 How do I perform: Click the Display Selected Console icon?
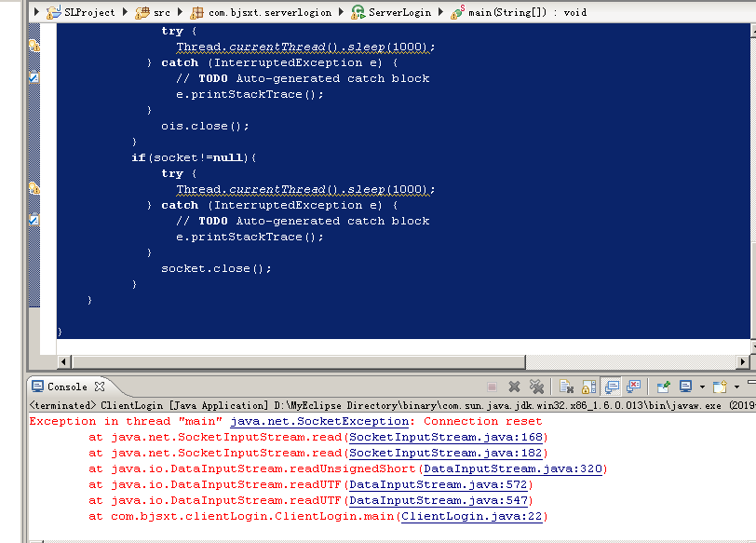point(685,387)
